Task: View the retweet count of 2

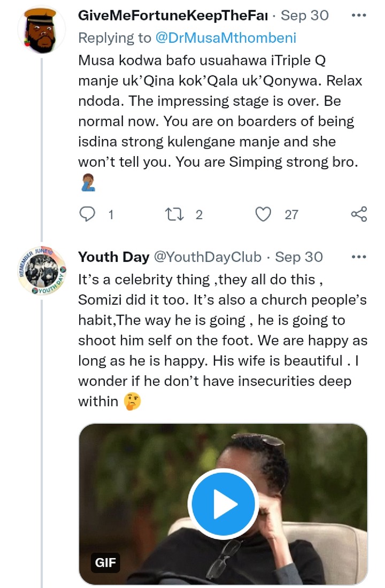Action: 199,215
